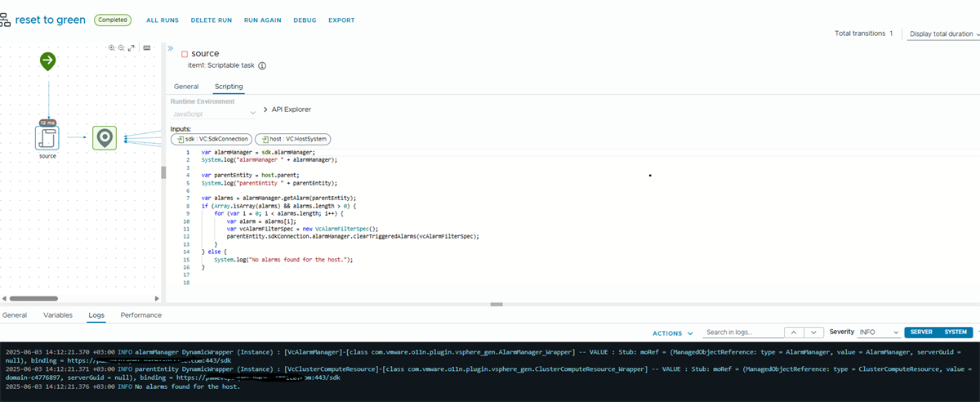Click the 'Inputs:' label
980x402 pixels.
coord(180,129)
